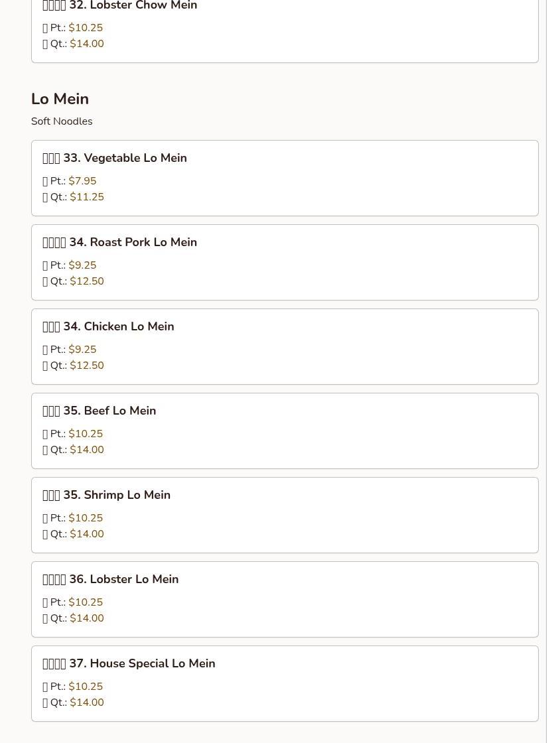Click the Soft Noodles subtitle text
Viewport: 560px width, 743px height.
[x=62, y=121]
